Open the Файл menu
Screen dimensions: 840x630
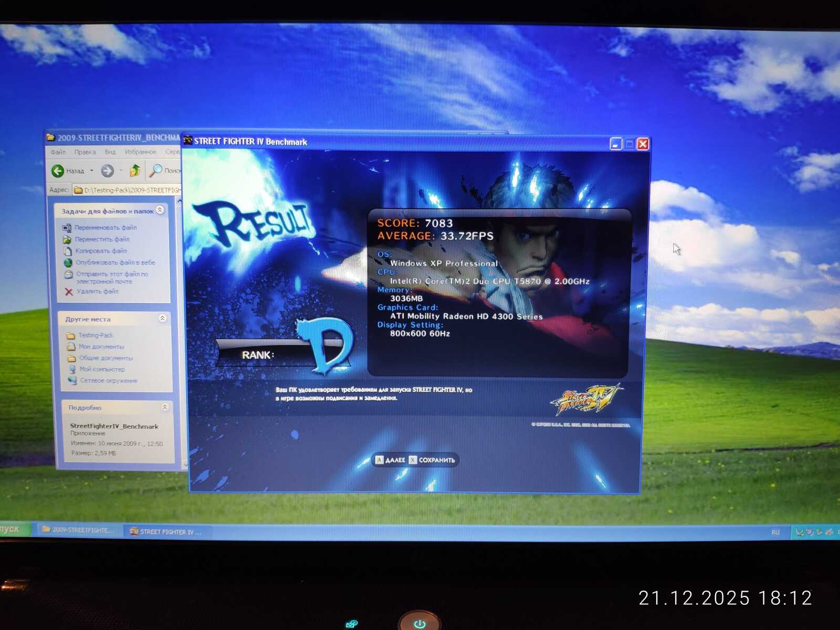coord(58,152)
